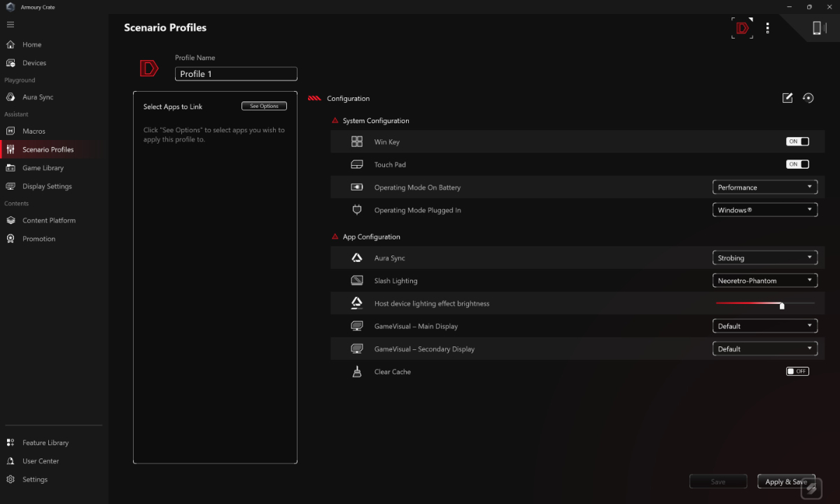Click the Promotion sidebar icon
This screenshot has width=840, height=504.
coord(10,239)
